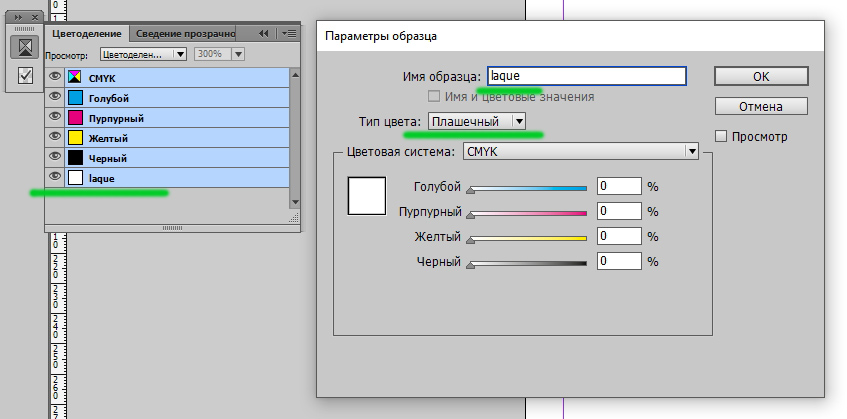
Task: Hide the Желтый plate eye icon
Action: pos(55,138)
